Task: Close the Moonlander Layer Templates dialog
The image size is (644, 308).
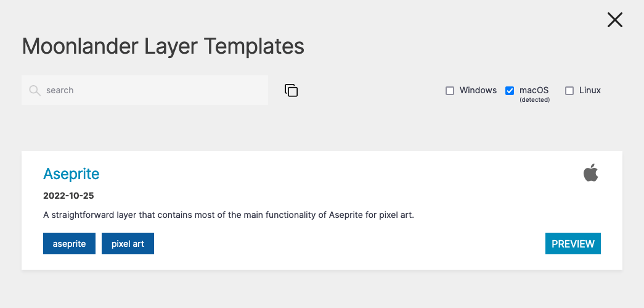Action: tap(615, 20)
